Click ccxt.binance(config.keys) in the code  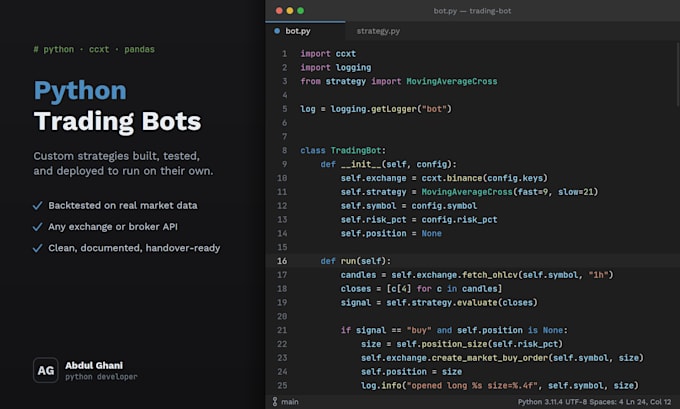pyautogui.click(x=484, y=178)
